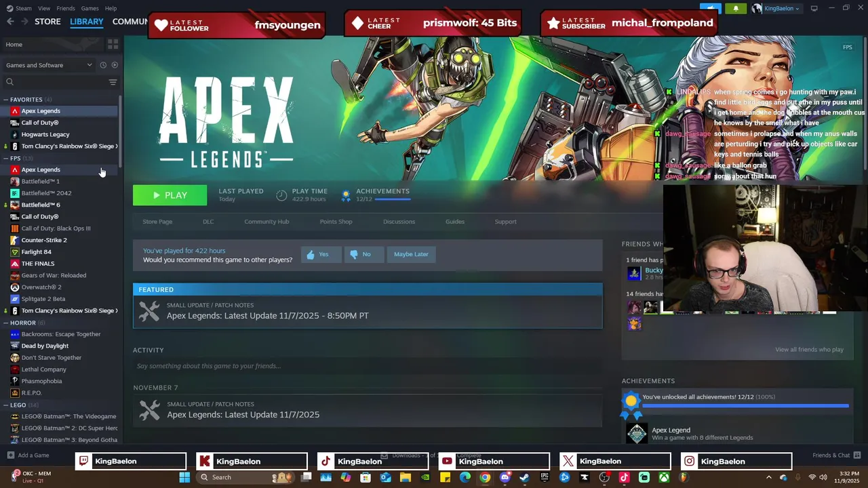Open advanced filter options icon beside search
This screenshot has height=488, width=868.
(113, 82)
